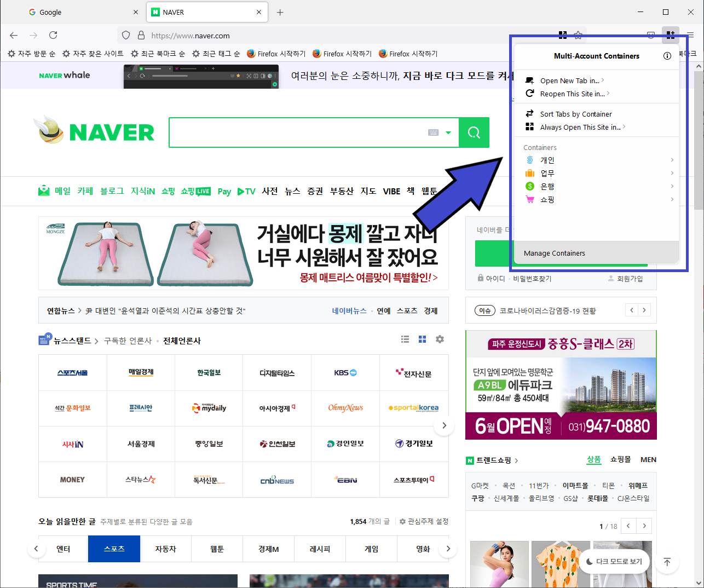Click the Pocket save icon

(651, 35)
